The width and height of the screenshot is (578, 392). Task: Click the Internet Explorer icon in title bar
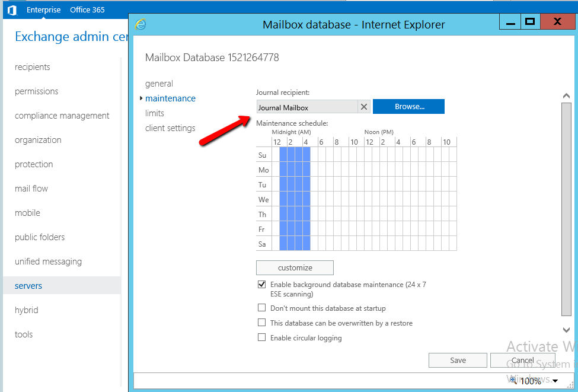pyautogui.click(x=140, y=24)
